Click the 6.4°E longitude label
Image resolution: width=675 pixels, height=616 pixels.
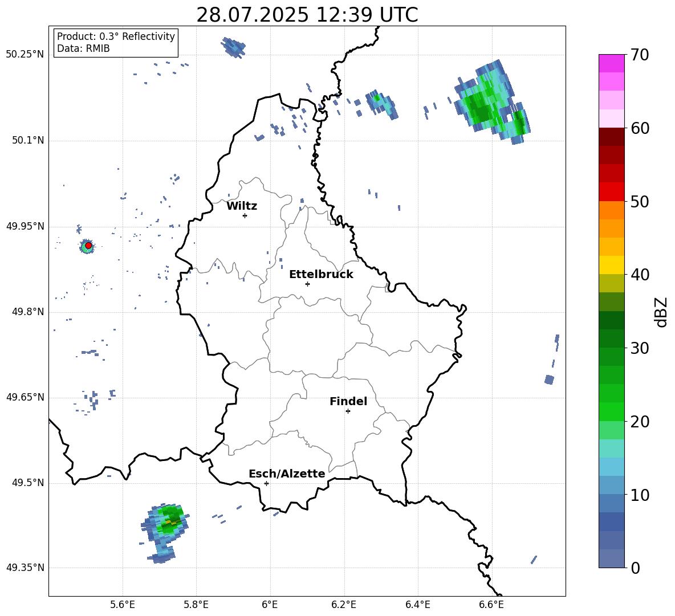417,605
